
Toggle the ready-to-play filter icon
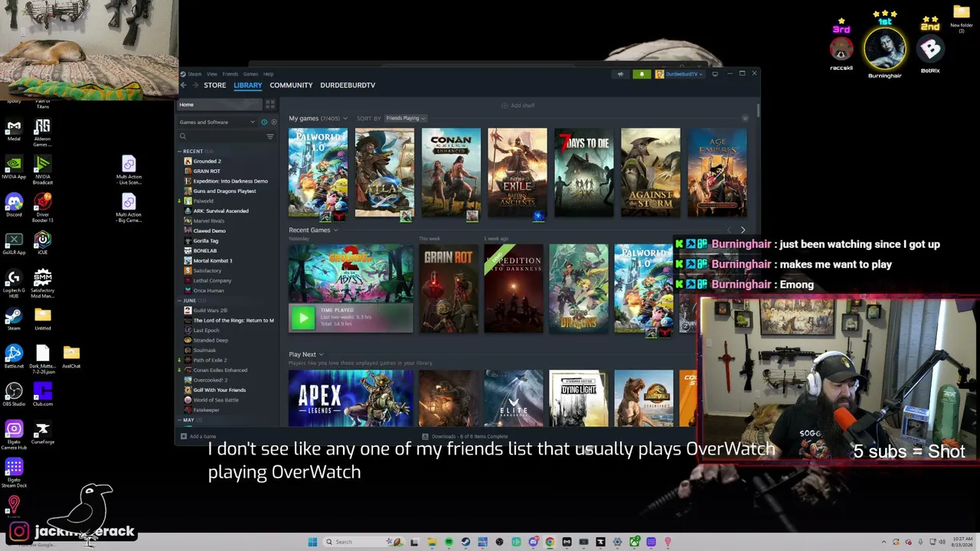click(x=273, y=122)
